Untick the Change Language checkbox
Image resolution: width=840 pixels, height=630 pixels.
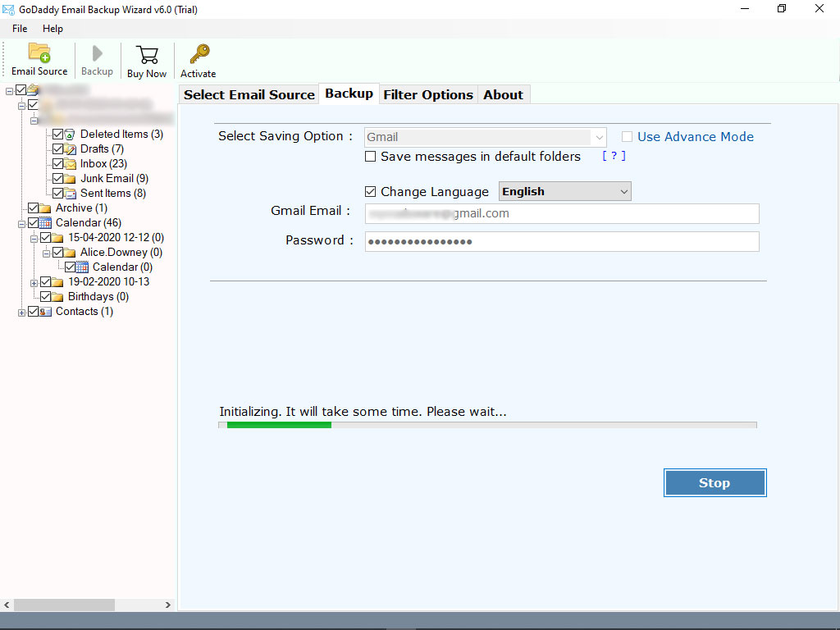tap(370, 192)
